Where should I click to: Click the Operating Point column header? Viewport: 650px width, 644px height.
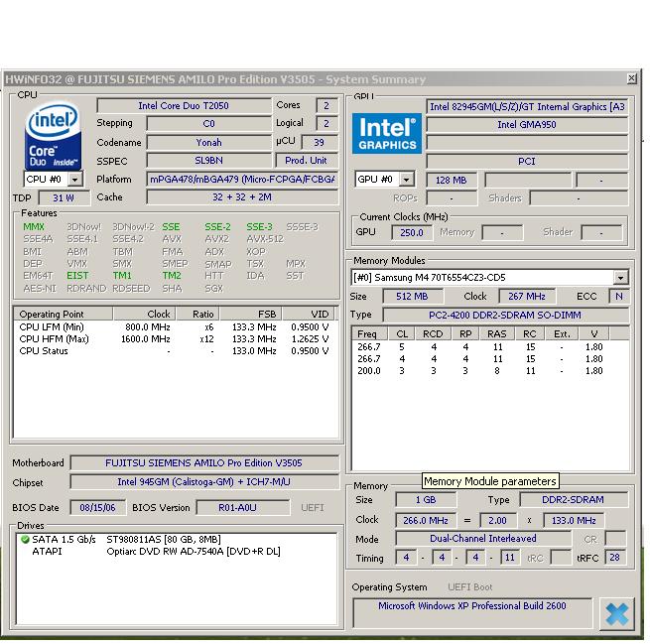click(63, 314)
